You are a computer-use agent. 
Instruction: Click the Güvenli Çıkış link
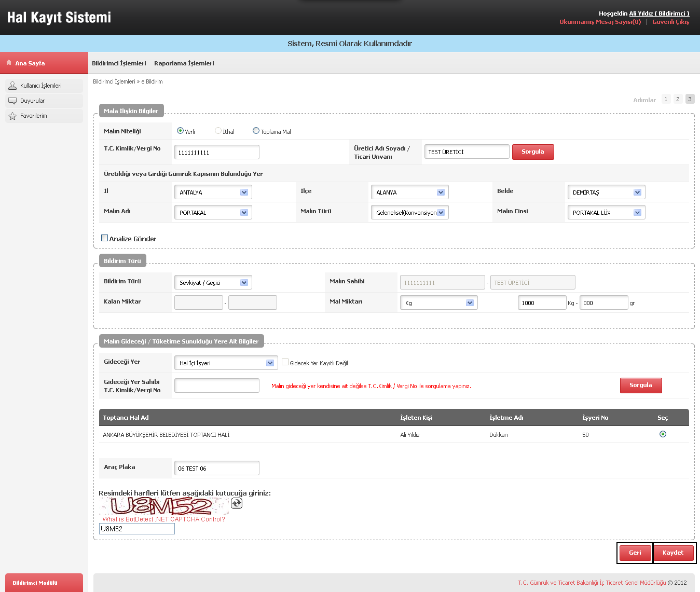(x=671, y=22)
